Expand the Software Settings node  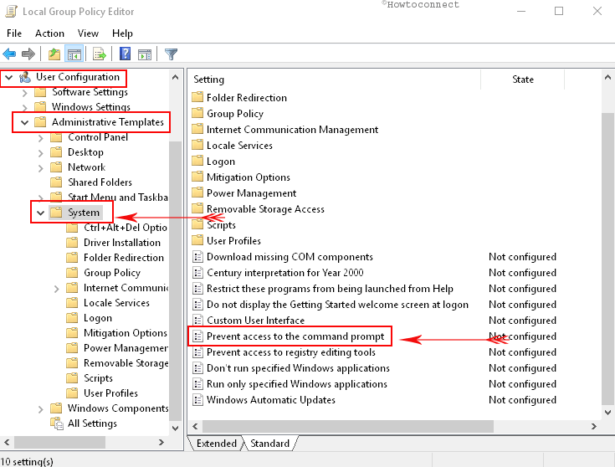click(25, 93)
